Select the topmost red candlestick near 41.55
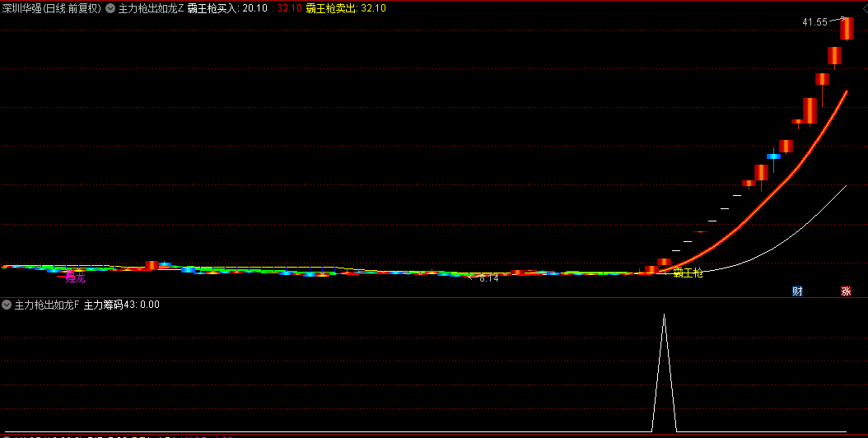This screenshot has width=868, height=438. point(847,28)
